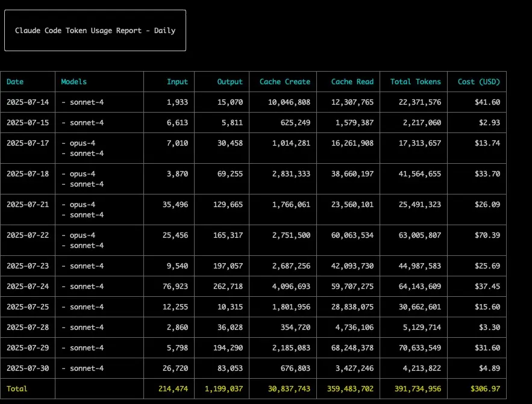Select the cost value "$70.39"
The width and height of the screenshot is (532, 404).
tap(487, 235)
